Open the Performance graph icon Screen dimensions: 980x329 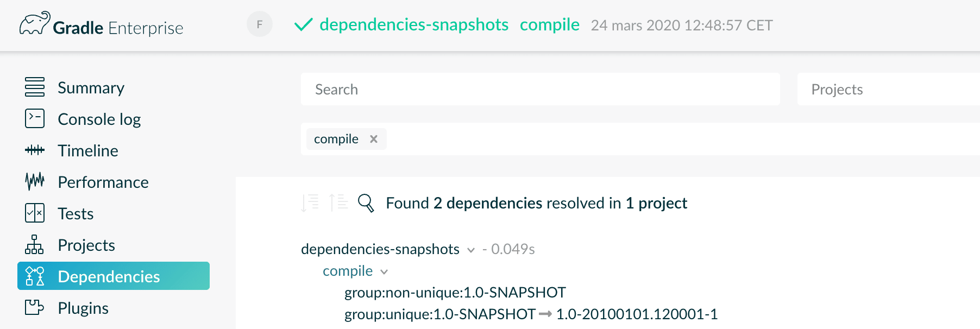coord(35,181)
